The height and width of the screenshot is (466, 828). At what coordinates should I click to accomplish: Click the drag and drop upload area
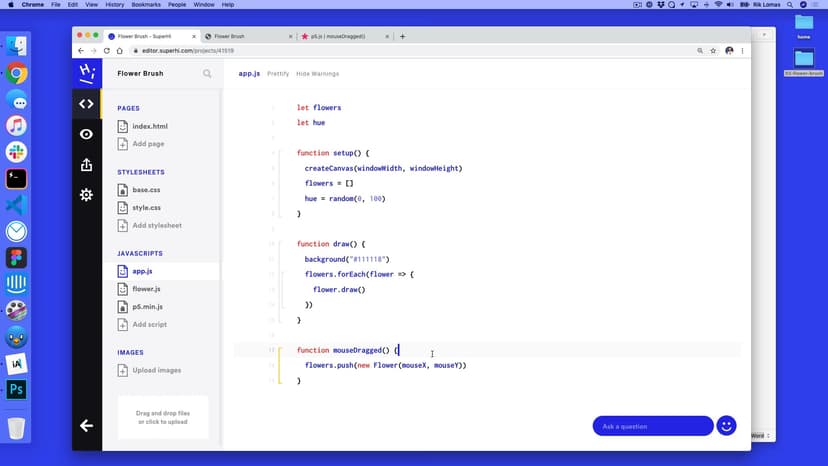[163, 417]
